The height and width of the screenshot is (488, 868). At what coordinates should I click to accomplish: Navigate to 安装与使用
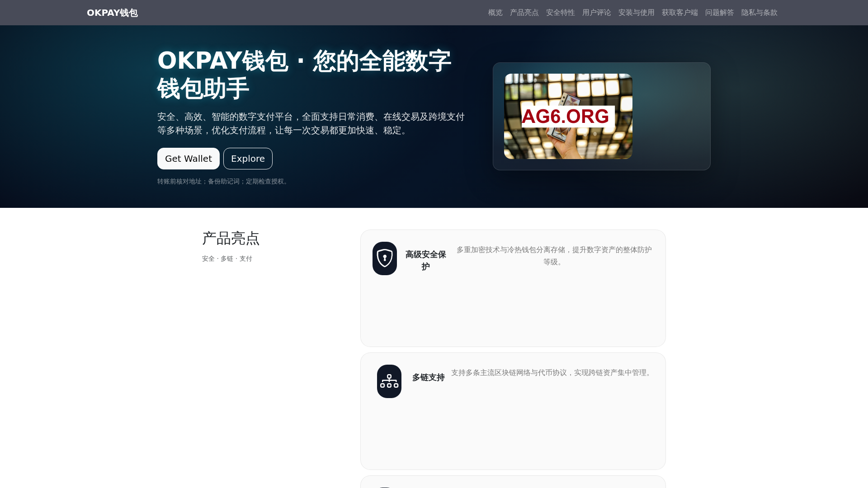pyautogui.click(x=636, y=13)
